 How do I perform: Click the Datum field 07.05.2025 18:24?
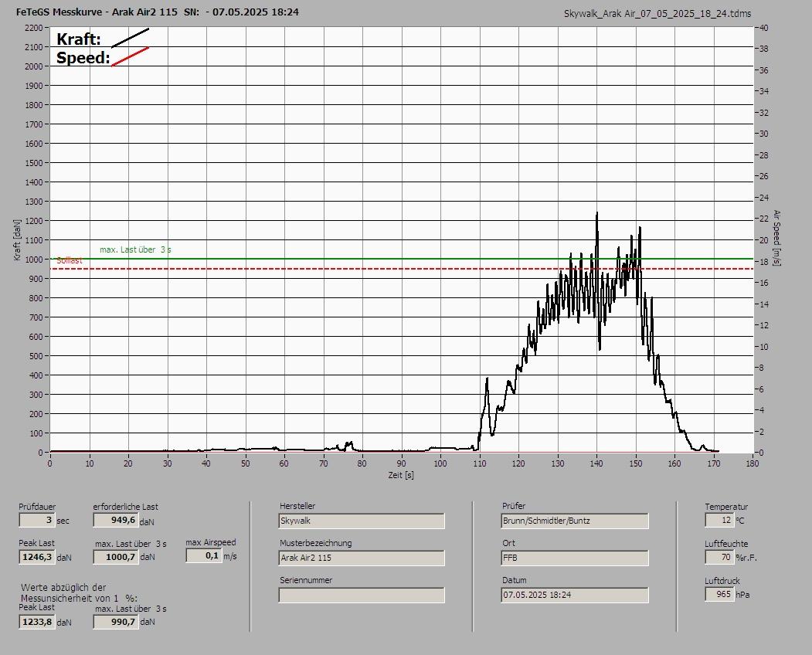(x=575, y=596)
